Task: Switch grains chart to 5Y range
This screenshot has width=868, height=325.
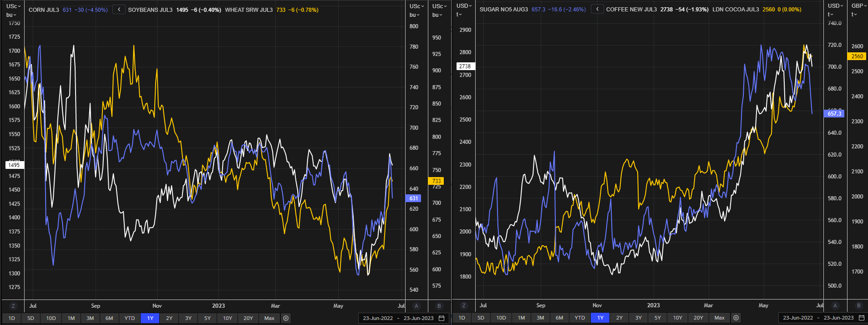Action: tap(208, 318)
